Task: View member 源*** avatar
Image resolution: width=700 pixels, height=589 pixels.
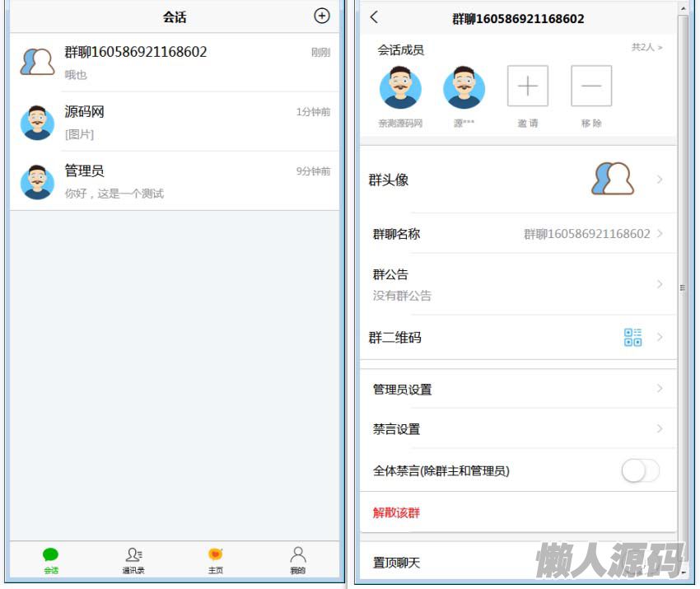Action: tap(464, 87)
